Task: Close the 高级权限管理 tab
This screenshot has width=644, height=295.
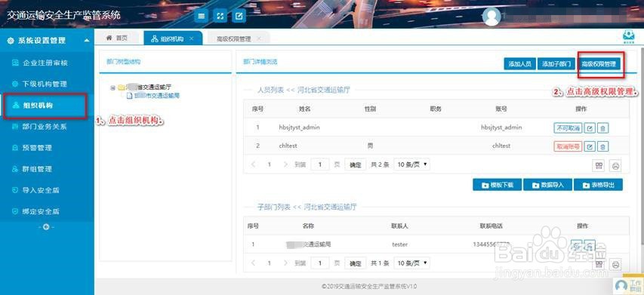Action: pyautogui.click(x=259, y=38)
